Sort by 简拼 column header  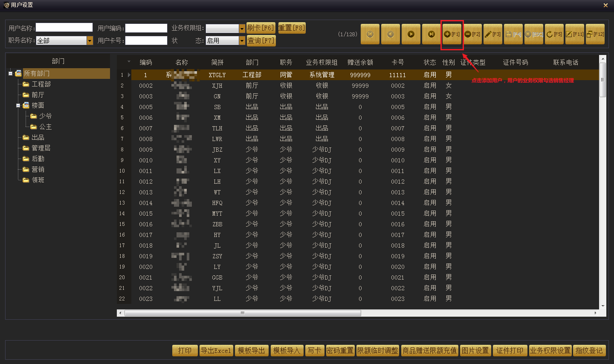point(217,62)
